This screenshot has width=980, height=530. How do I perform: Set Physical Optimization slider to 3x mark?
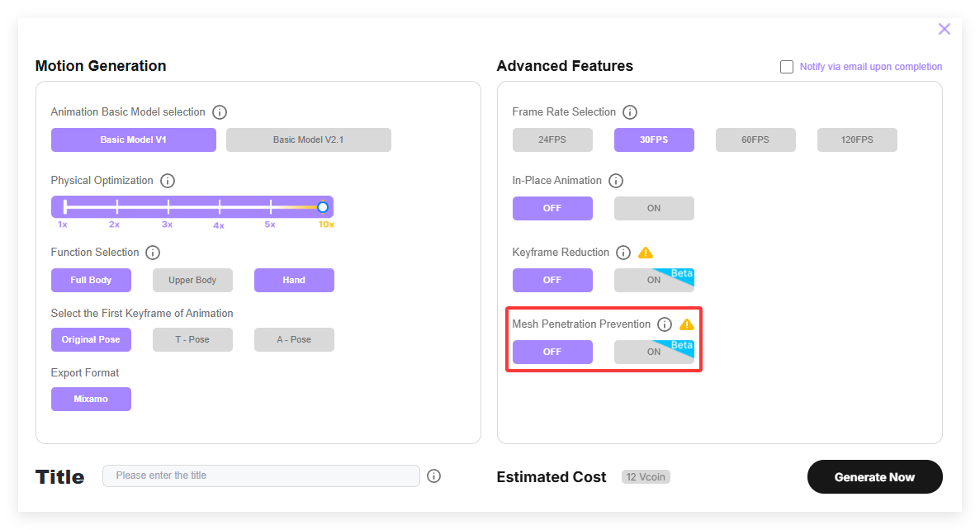click(168, 207)
